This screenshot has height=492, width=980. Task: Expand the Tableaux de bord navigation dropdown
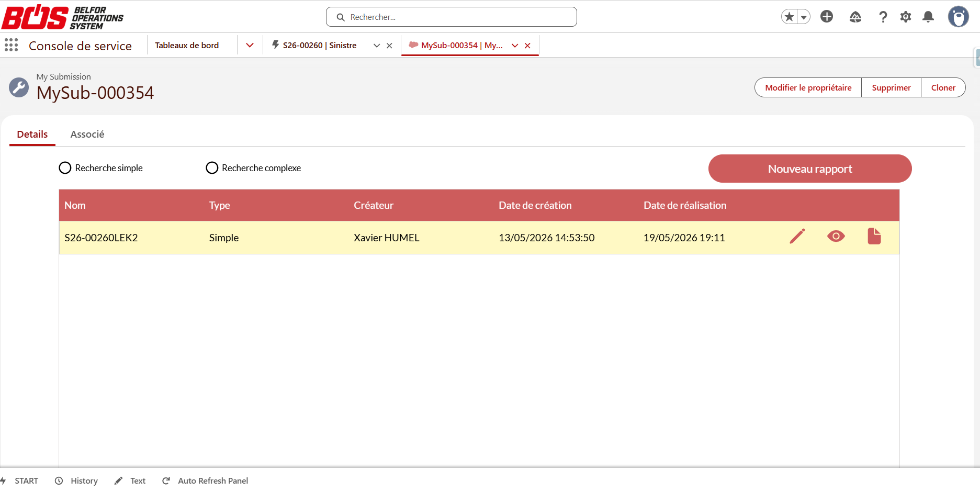(x=250, y=46)
